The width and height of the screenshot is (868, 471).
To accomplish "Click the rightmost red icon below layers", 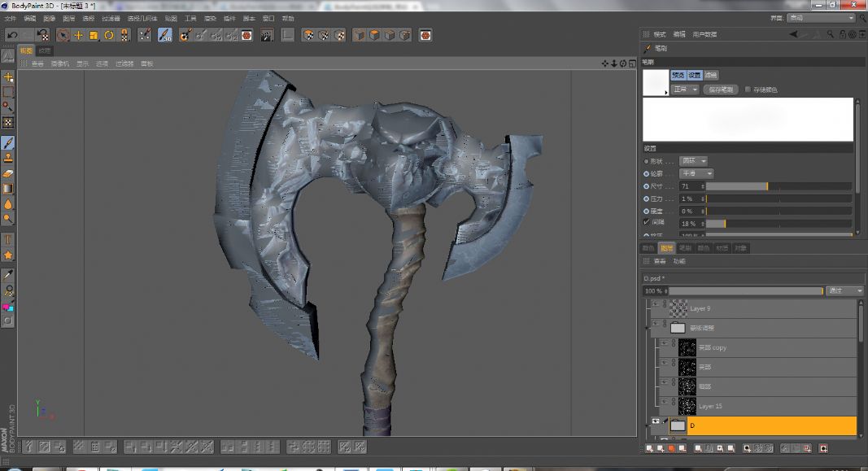I will 824,448.
